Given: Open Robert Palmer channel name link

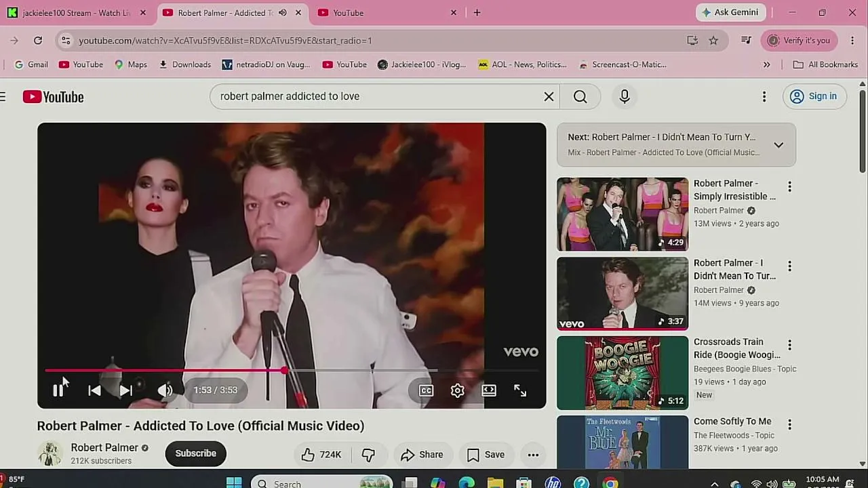Looking at the screenshot, I should pos(104,447).
